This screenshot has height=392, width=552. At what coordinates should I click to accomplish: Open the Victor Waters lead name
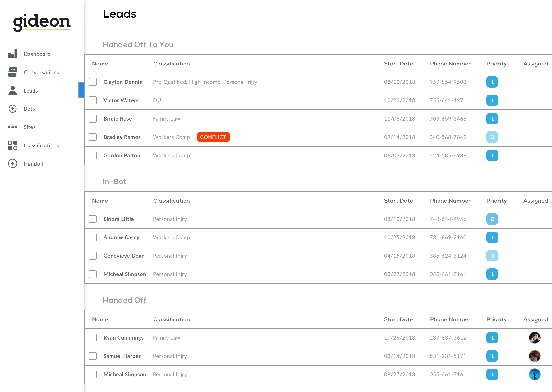pos(121,100)
